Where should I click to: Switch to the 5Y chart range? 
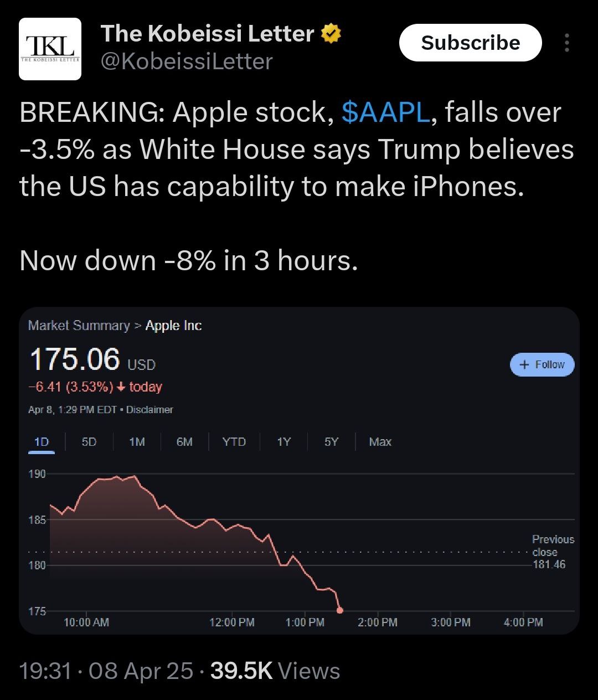click(x=331, y=442)
